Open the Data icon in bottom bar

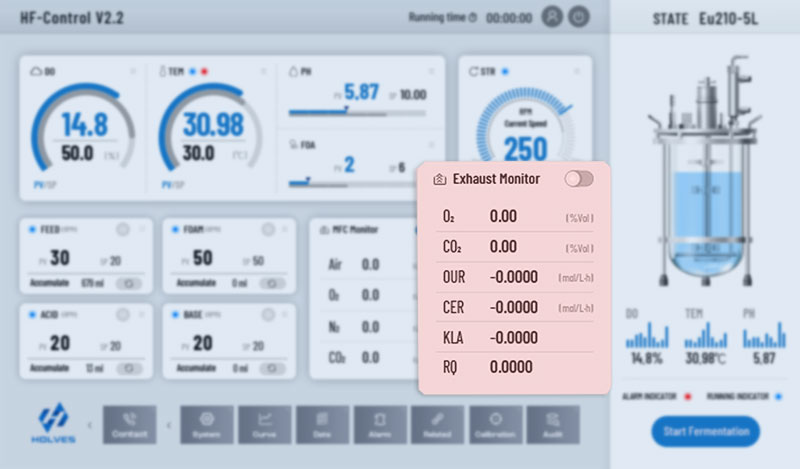[322, 425]
